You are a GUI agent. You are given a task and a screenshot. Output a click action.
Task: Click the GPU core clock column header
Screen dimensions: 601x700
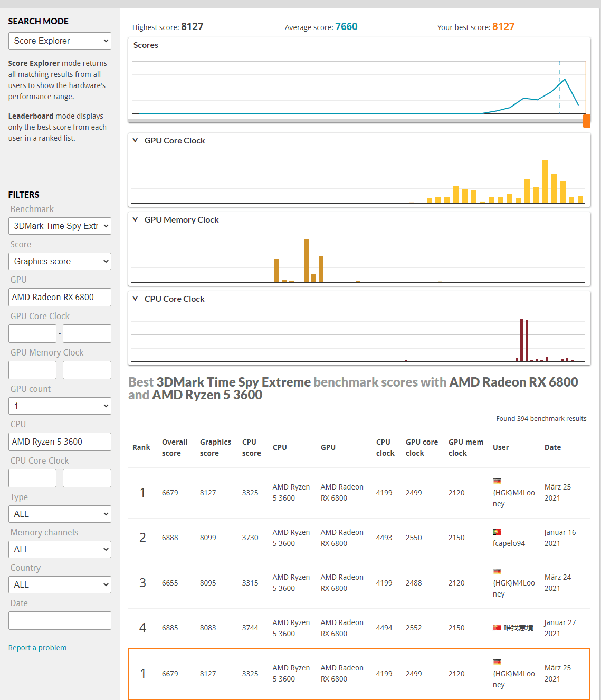pyautogui.click(x=422, y=447)
